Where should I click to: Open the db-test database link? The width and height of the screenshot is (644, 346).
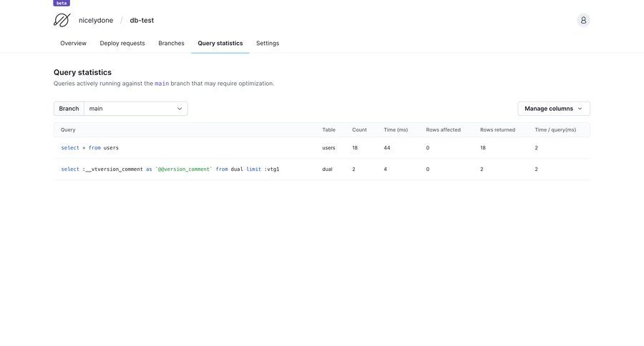[142, 20]
